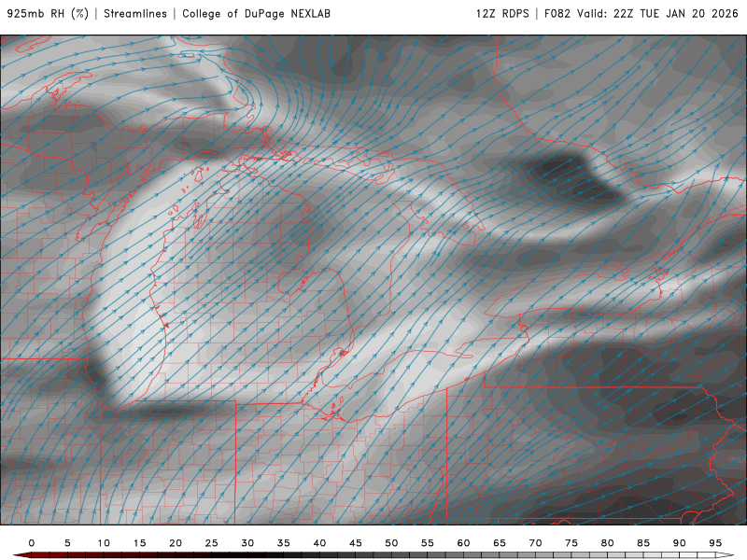Viewport: 747px width, 560px height.
Task: Click the "50" label on the color scale
Action: click(x=391, y=543)
